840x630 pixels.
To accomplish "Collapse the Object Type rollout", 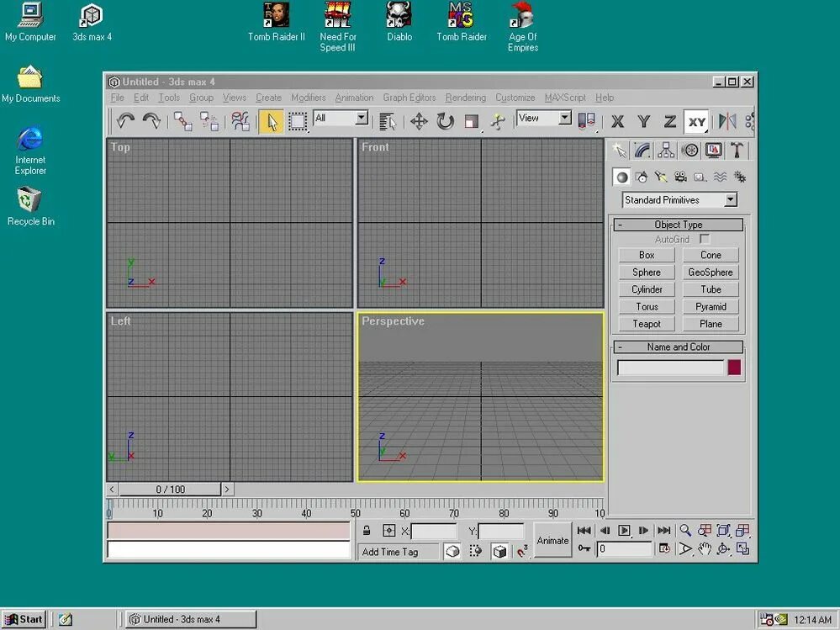I will coord(679,225).
